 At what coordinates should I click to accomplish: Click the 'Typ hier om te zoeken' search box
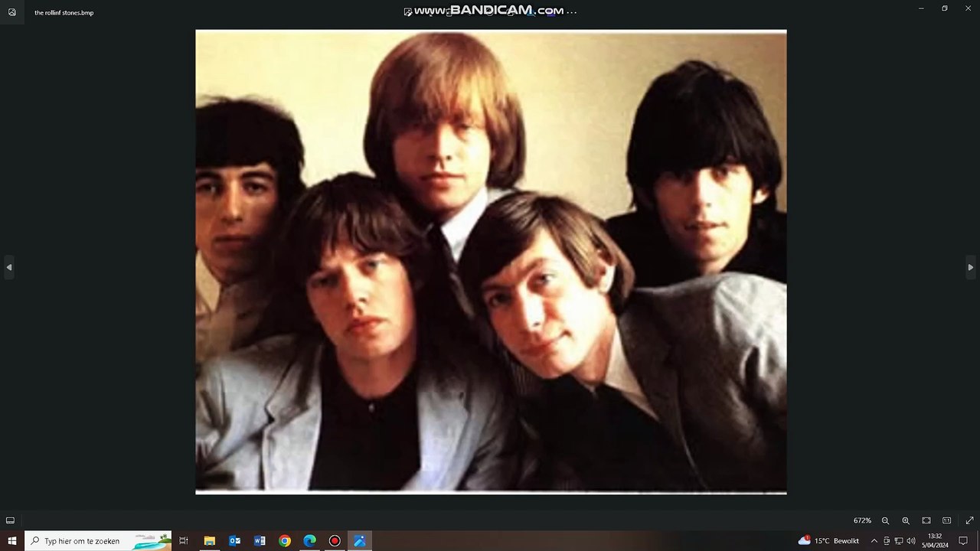click(98, 541)
